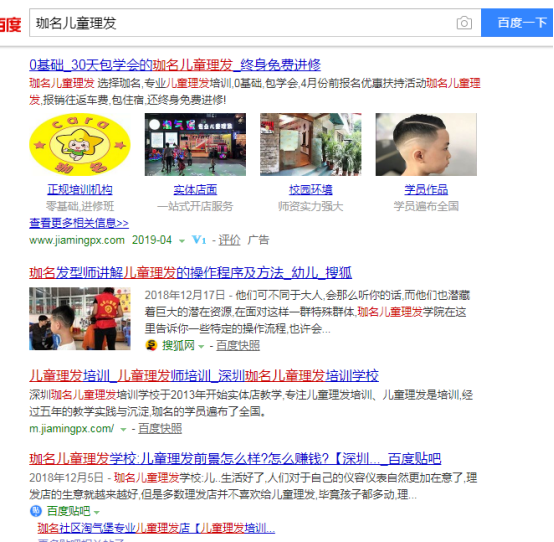Image resolution: width=554 pixels, height=542 pixels.
Task: Click the Sohu site favicon icon
Action: pyautogui.click(x=151, y=345)
